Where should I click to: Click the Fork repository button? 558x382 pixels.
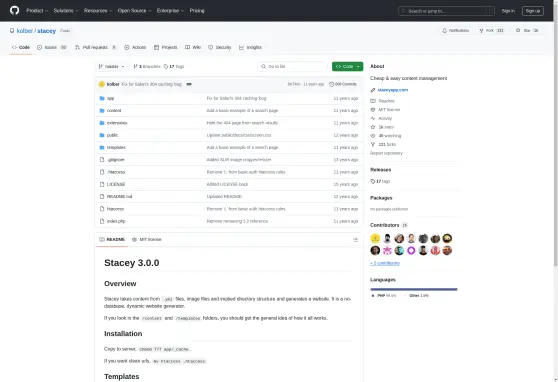pyautogui.click(x=491, y=31)
